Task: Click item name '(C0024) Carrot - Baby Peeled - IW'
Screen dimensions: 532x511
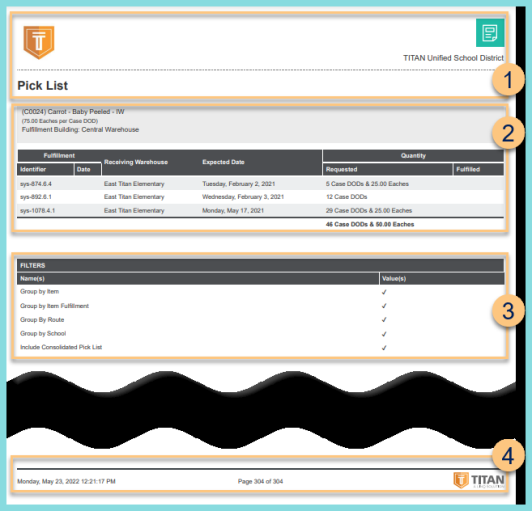Action: pyautogui.click(x=73, y=112)
